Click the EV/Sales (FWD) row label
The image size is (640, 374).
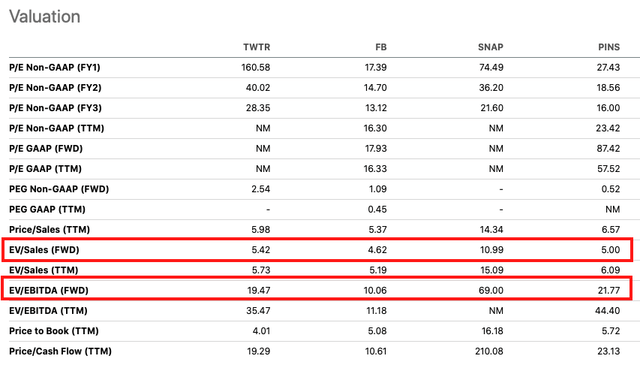pos(44,250)
